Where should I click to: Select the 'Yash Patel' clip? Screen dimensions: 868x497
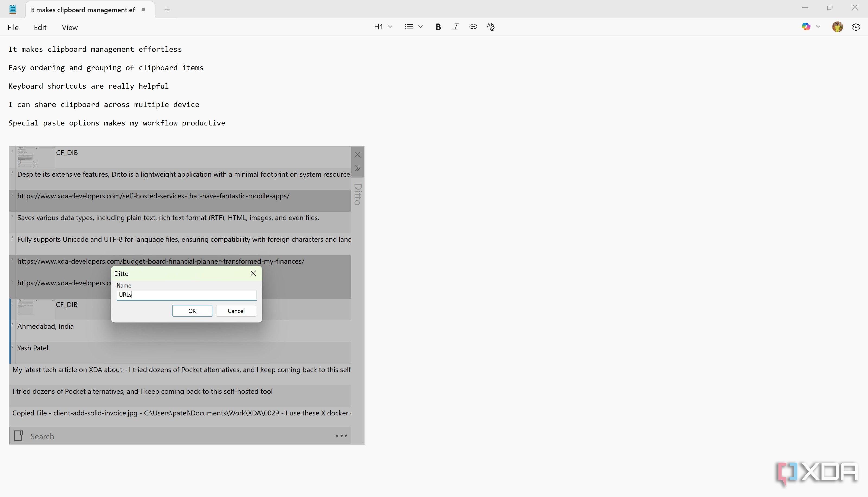click(181, 353)
